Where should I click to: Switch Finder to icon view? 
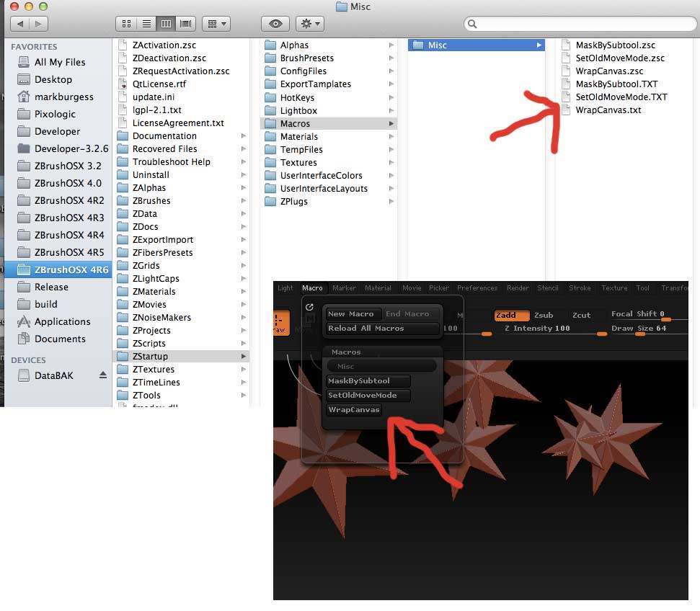point(126,24)
